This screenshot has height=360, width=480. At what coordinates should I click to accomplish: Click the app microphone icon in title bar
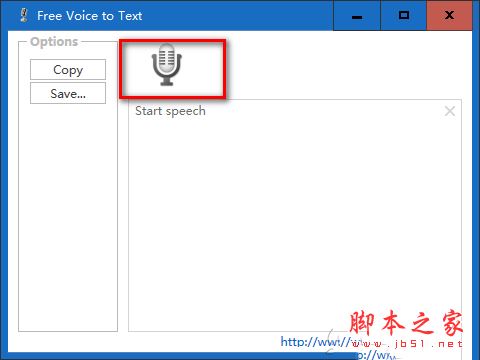tap(24, 15)
